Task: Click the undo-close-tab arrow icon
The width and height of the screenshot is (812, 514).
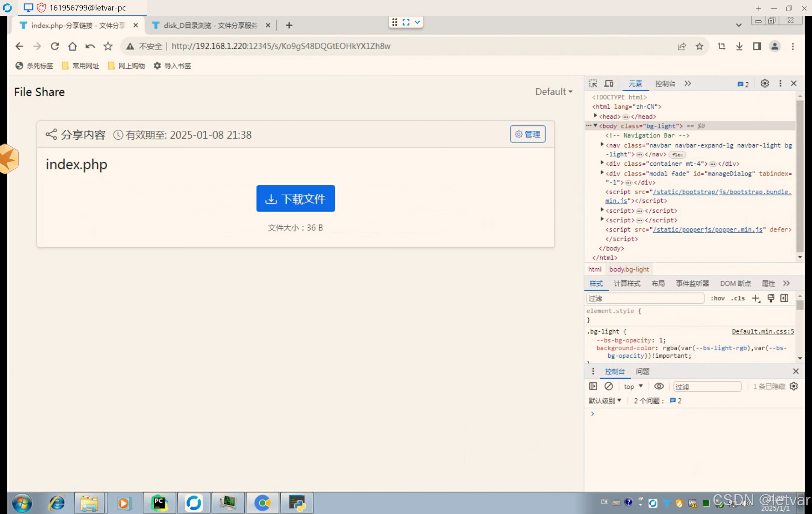Action: click(90, 46)
